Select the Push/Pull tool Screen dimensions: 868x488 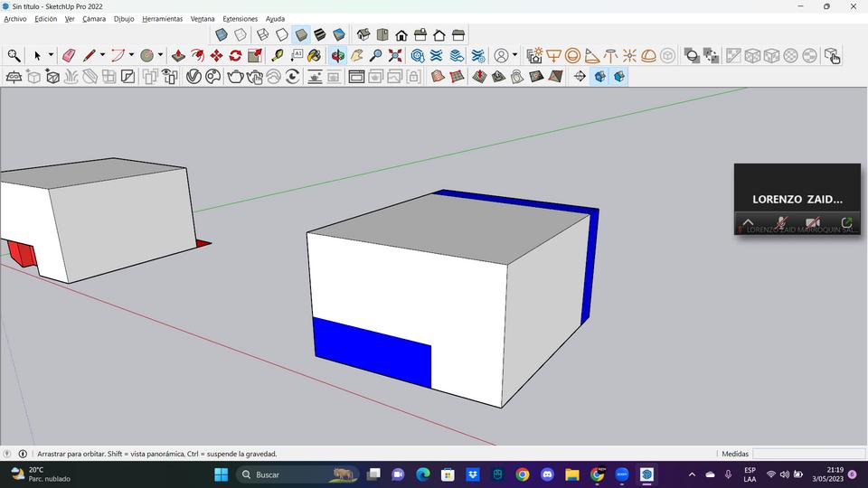(x=178, y=55)
